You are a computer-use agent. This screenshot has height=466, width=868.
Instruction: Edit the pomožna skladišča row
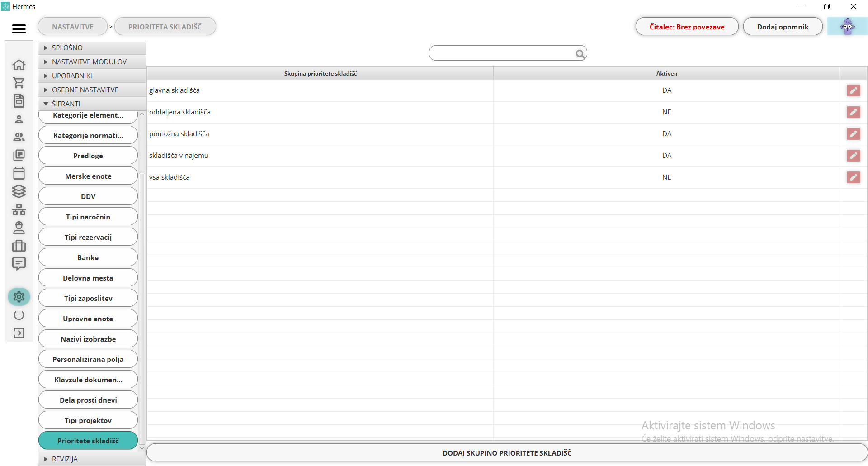coord(853,134)
